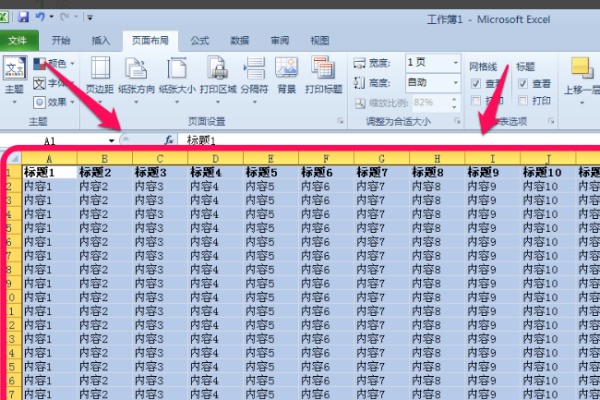Click the 纸张大小 paper size button

[x=177, y=80]
